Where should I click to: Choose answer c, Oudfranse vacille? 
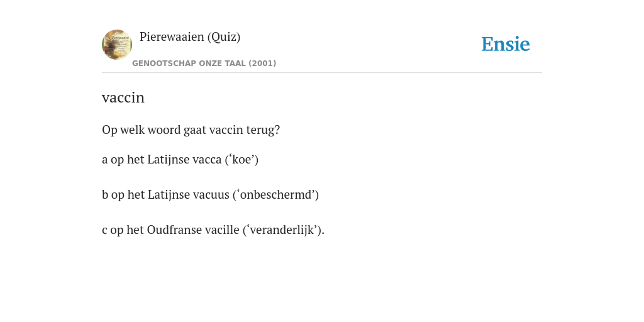click(213, 230)
